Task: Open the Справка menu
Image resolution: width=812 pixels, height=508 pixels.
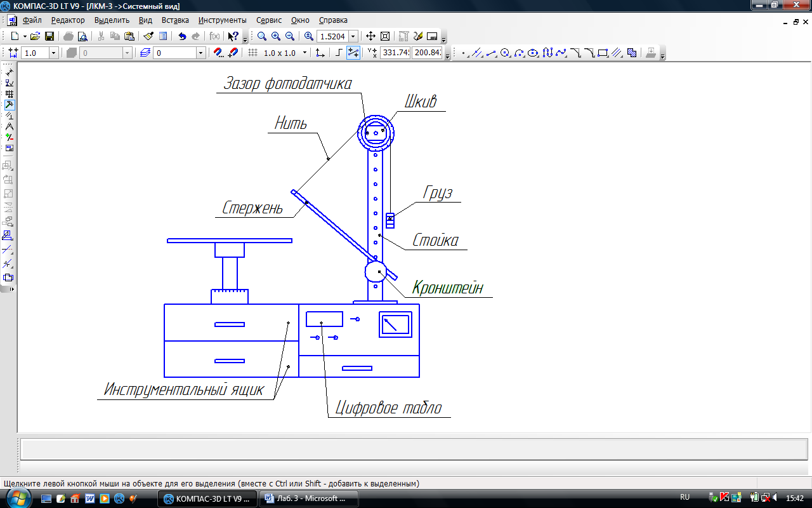Action: click(333, 20)
